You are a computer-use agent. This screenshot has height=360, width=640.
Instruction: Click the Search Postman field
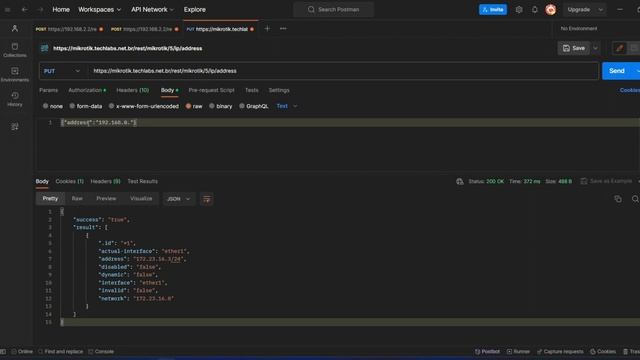pyautogui.click(x=333, y=9)
